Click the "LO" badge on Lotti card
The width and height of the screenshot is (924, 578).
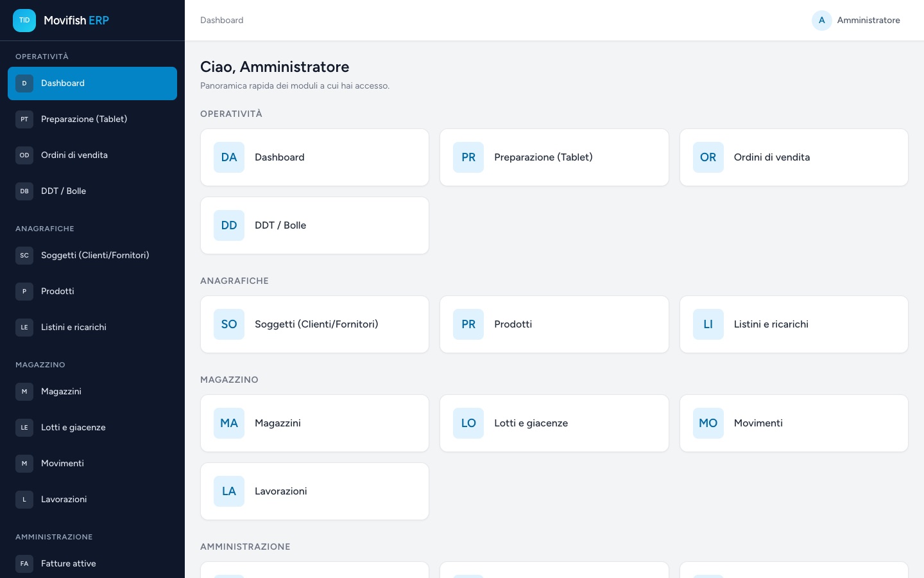click(x=468, y=423)
